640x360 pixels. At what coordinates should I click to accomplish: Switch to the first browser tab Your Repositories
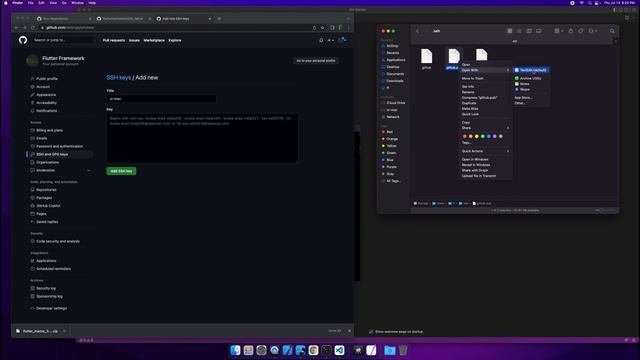point(63,19)
